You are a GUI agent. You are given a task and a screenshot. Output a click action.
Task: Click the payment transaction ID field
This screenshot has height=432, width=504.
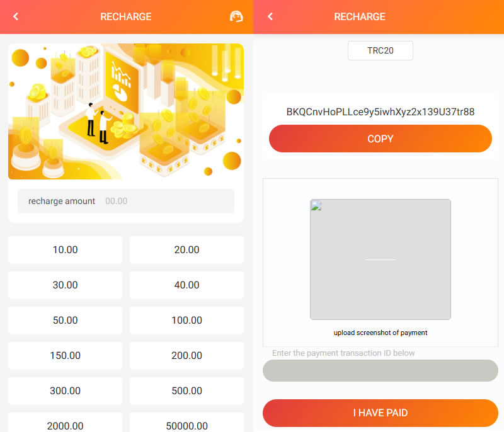380,370
